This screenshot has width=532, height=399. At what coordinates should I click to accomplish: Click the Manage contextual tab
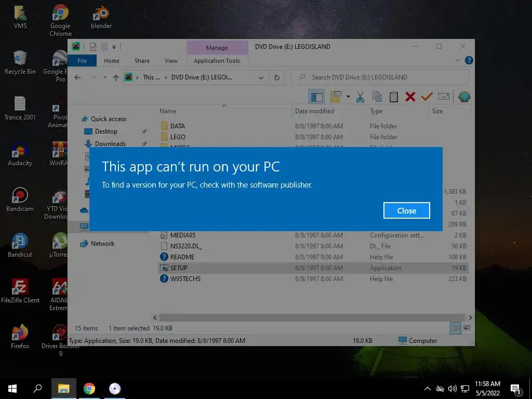point(217,47)
